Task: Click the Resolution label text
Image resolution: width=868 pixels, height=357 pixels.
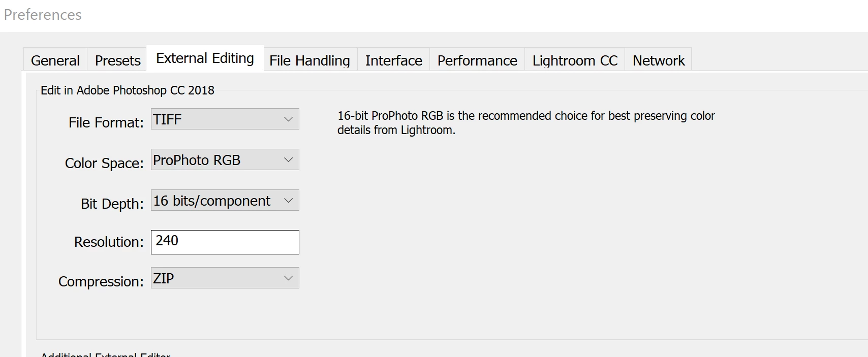Action: pos(109,242)
